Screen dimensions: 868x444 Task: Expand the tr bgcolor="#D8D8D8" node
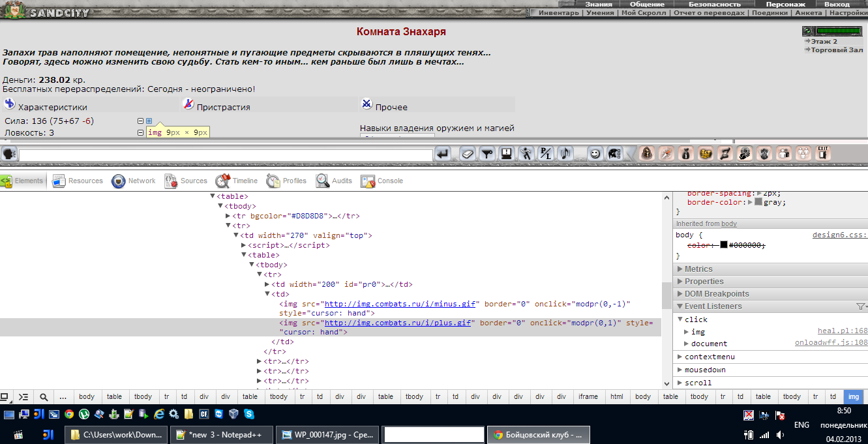click(228, 216)
